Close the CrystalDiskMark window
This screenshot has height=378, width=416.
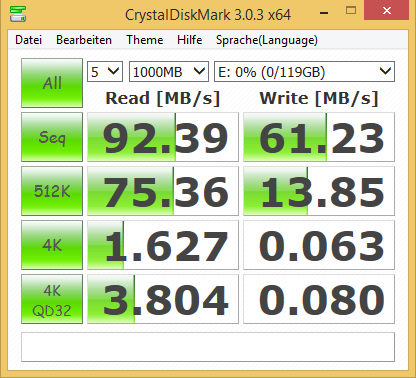click(x=387, y=10)
